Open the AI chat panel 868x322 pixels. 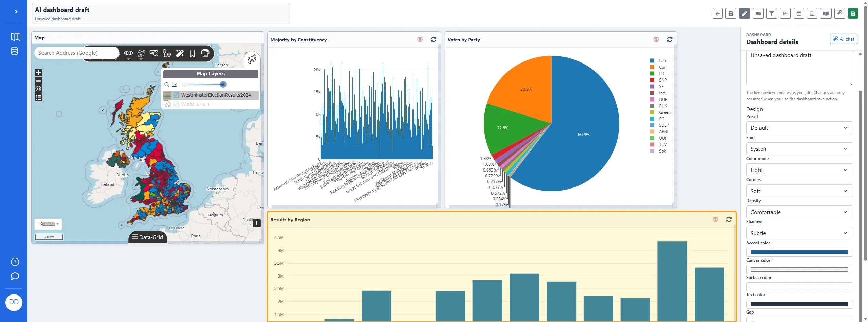pyautogui.click(x=843, y=39)
